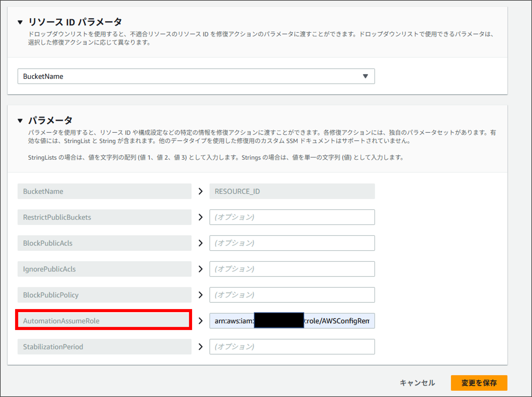Focus the BlockPublicAcls value field
Viewport: 532px width, 397px height.
[x=292, y=243]
